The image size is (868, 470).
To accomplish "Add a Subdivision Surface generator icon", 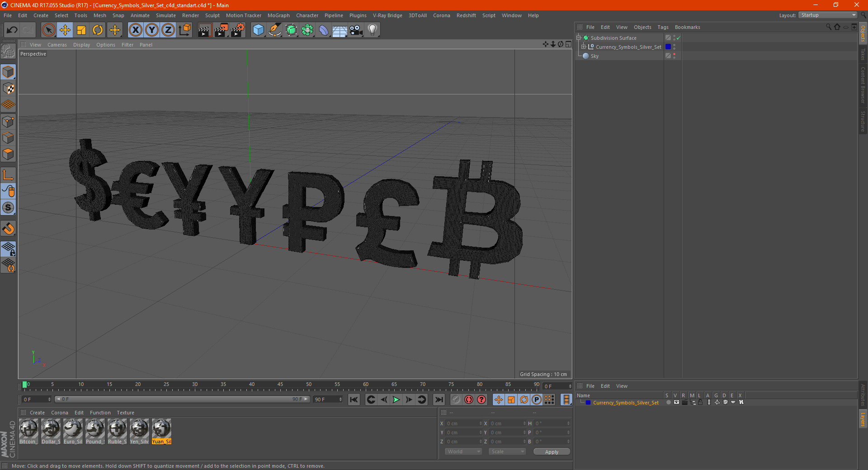I will (x=291, y=30).
